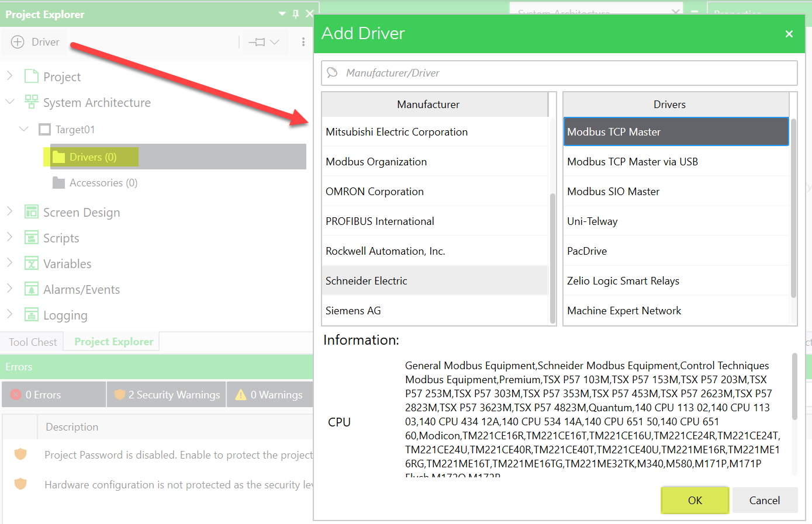Expand the Alarms/Events node
The width and height of the screenshot is (812, 524).
[9, 289]
